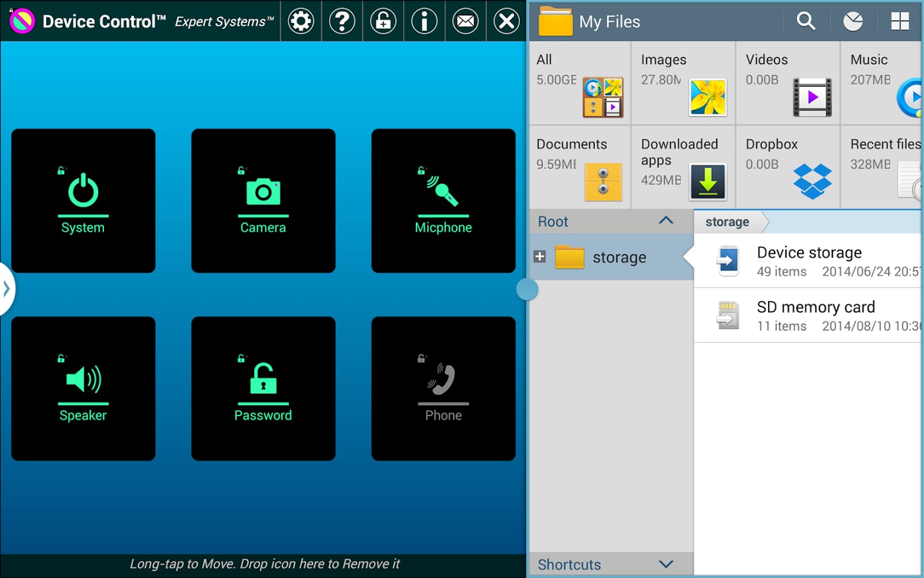
Task: Tap the My Files title
Action: (610, 21)
